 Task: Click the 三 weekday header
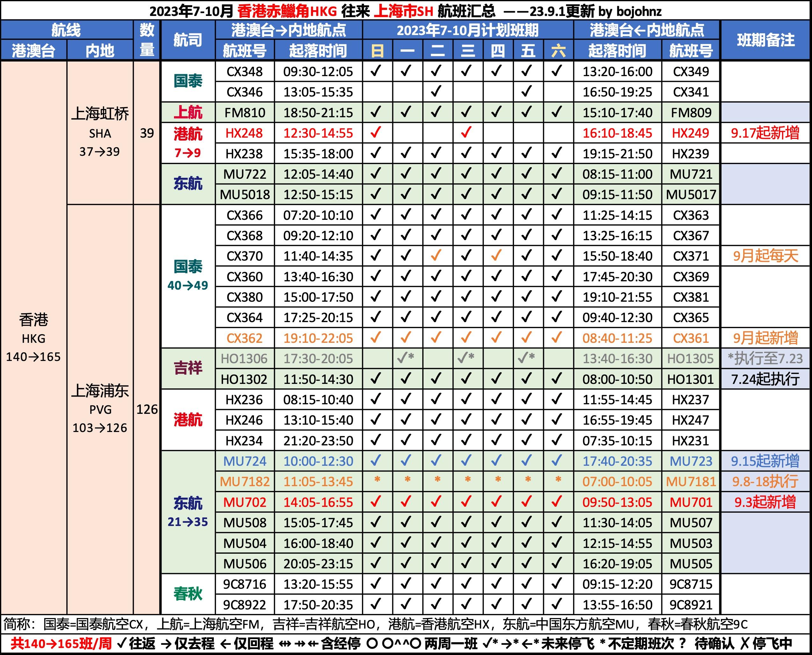point(468,51)
